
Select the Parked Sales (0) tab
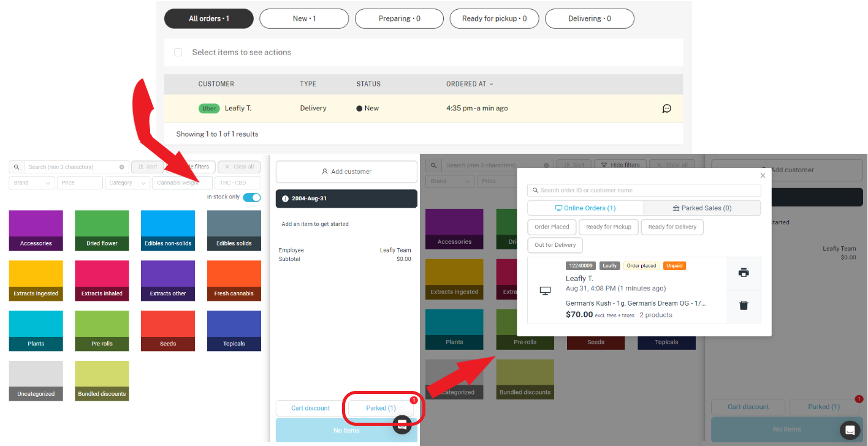click(x=702, y=208)
